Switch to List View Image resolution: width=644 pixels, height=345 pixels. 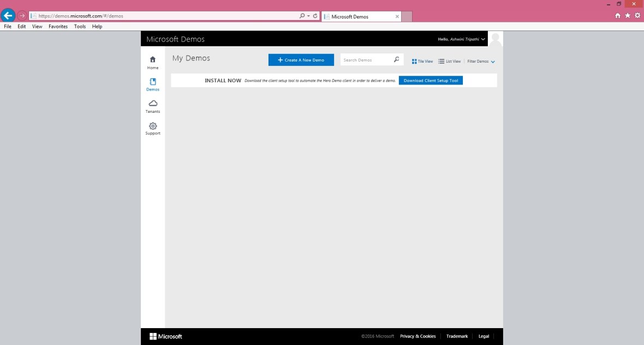click(x=450, y=62)
